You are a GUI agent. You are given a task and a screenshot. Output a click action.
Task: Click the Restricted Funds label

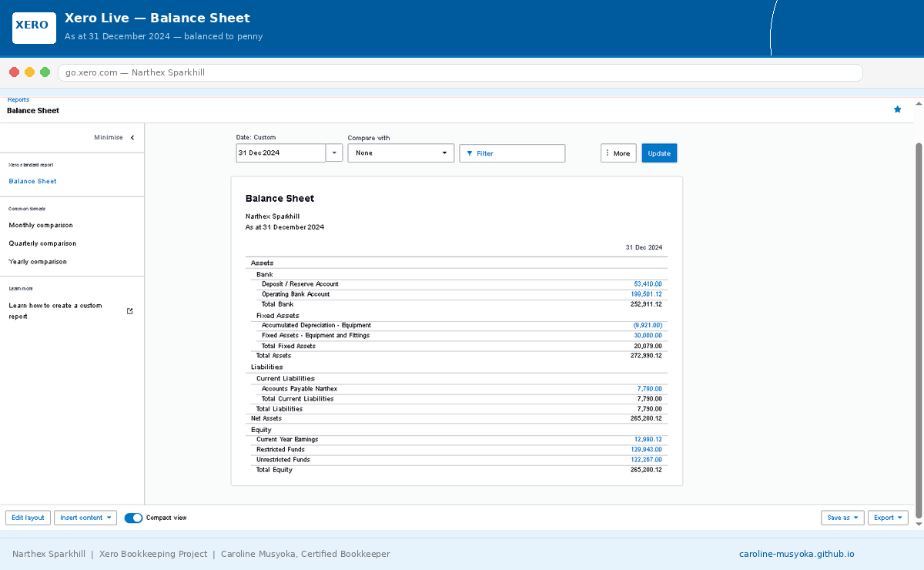click(280, 450)
